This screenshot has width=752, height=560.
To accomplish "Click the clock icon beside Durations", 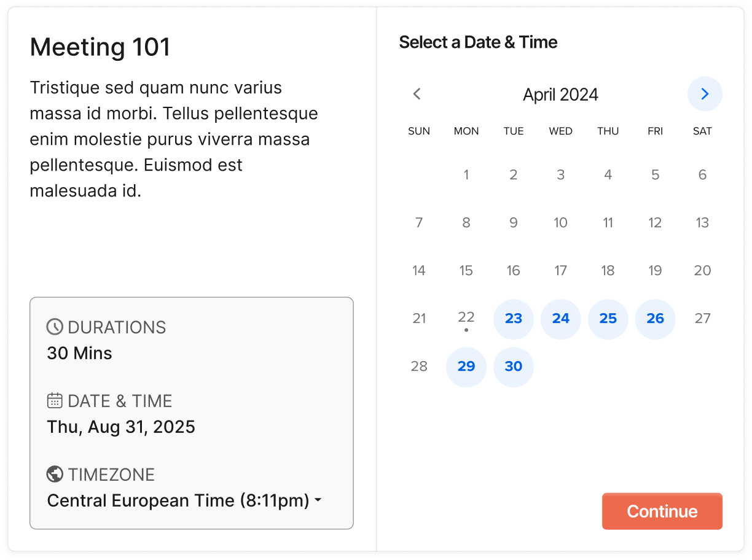I will pos(55,327).
